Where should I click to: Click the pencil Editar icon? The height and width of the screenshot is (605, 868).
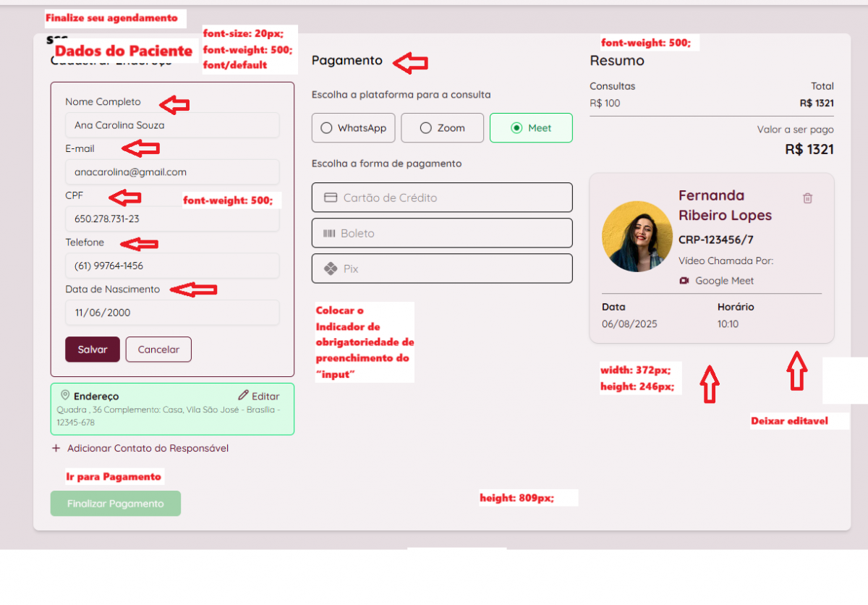244,396
